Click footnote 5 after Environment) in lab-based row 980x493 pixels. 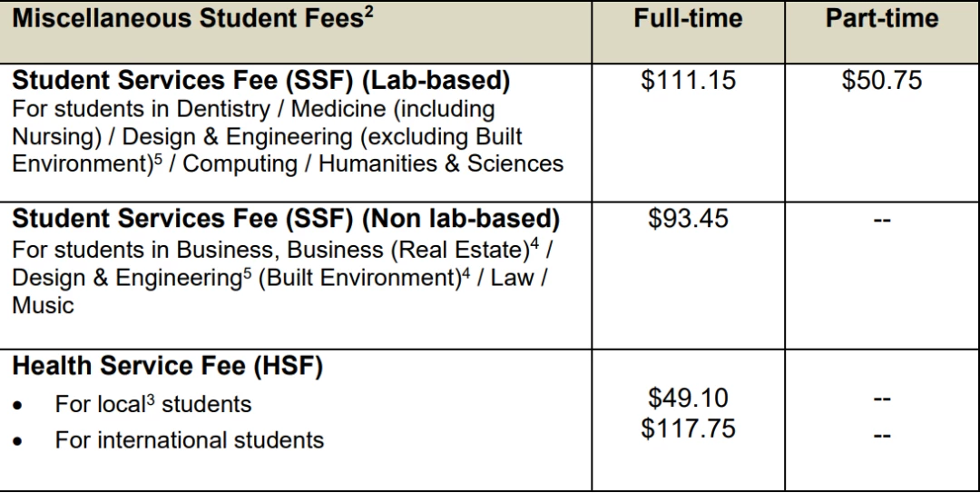(x=158, y=160)
